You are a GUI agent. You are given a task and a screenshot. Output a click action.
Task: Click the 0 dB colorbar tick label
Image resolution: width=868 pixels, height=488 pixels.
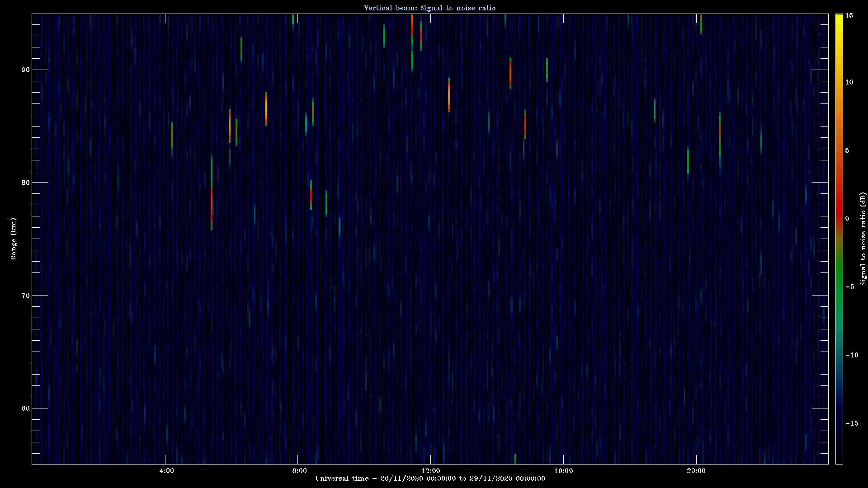point(847,219)
